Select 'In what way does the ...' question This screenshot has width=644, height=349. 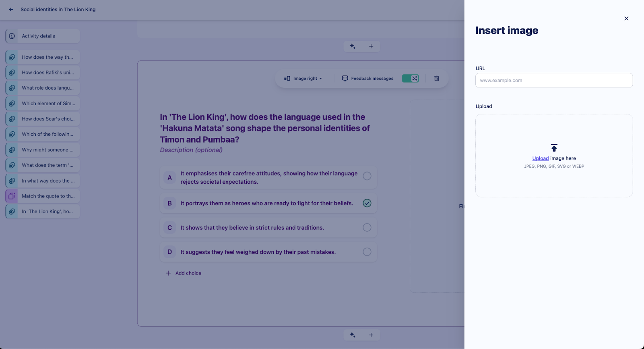(x=43, y=181)
